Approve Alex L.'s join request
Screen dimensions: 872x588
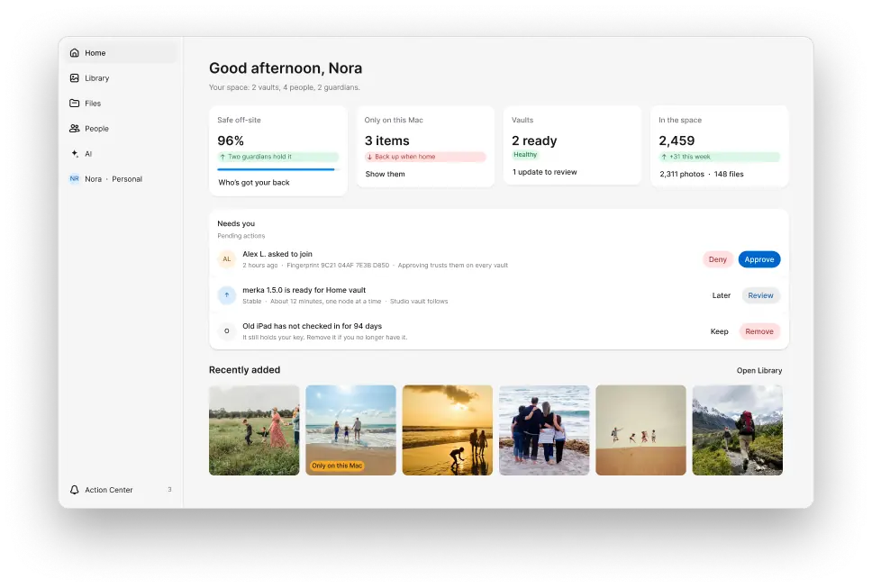[x=759, y=259]
